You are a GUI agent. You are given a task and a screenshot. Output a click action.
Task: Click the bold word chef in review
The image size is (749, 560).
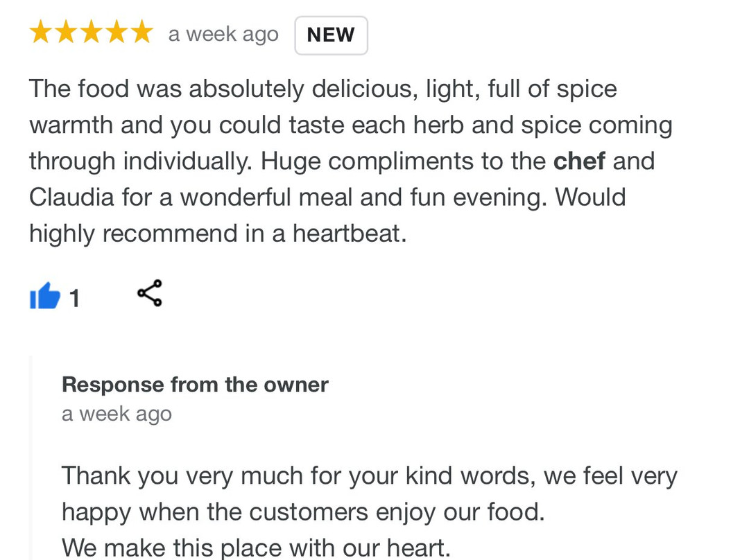pos(579,161)
